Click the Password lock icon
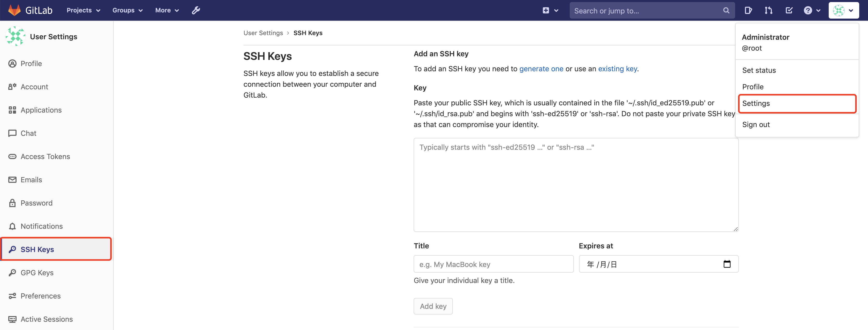This screenshot has height=330, width=868. (12, 203)
